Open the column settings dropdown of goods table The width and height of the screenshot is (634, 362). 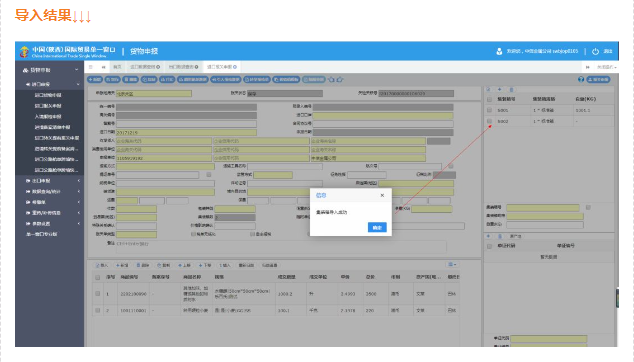pyautogui.click(x=452, y=265)
